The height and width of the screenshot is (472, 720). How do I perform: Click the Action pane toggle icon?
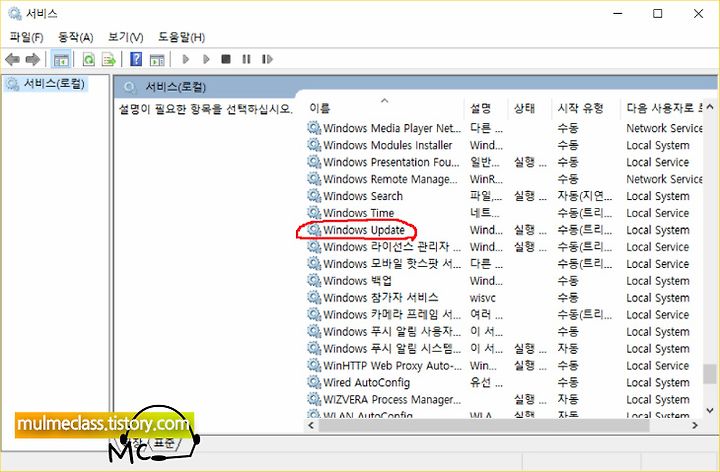(157, 59)
